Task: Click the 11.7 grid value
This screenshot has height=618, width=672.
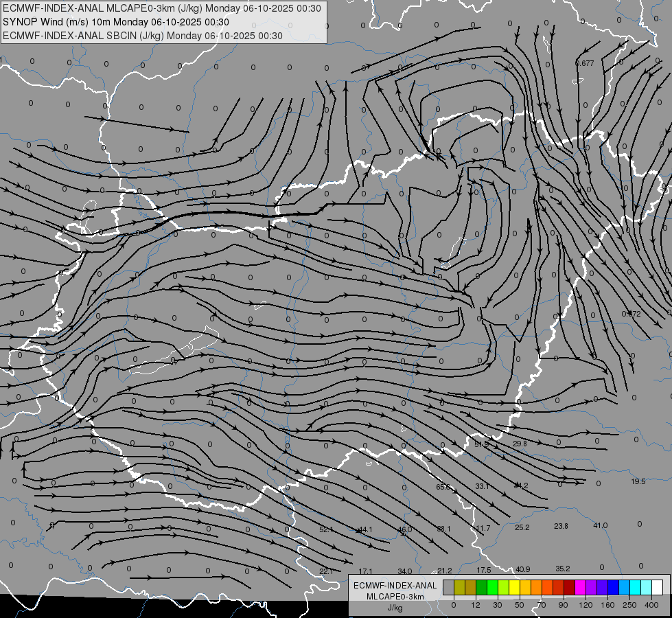Action: coord(483,528)
